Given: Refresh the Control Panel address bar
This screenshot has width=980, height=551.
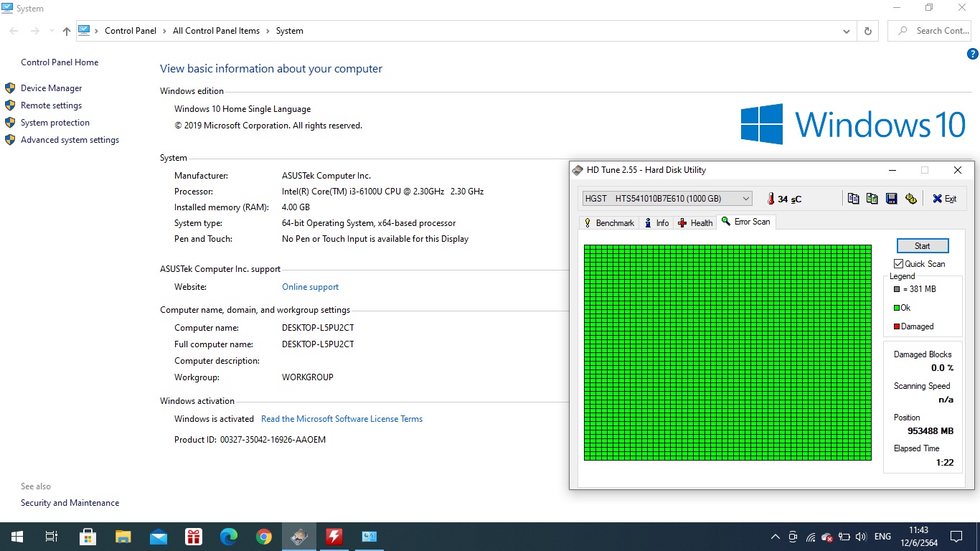Looking at the screenshot, I should [x=868, y=31].
